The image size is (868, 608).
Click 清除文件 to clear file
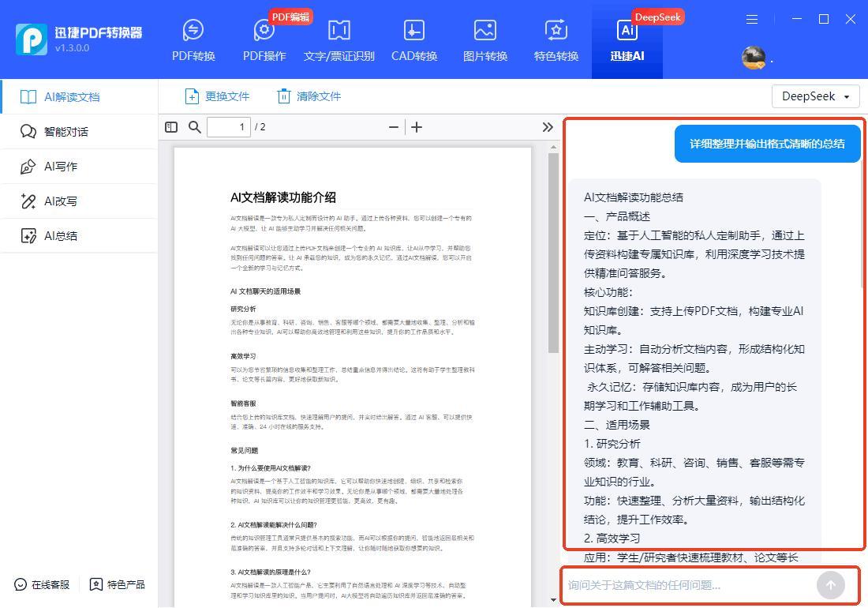click(x=309, y=96)
